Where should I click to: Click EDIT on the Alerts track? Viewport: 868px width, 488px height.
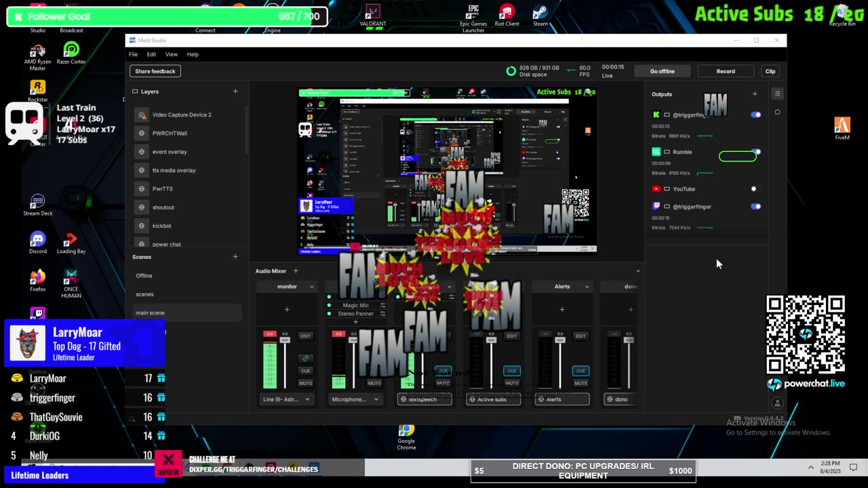point(580,336)
